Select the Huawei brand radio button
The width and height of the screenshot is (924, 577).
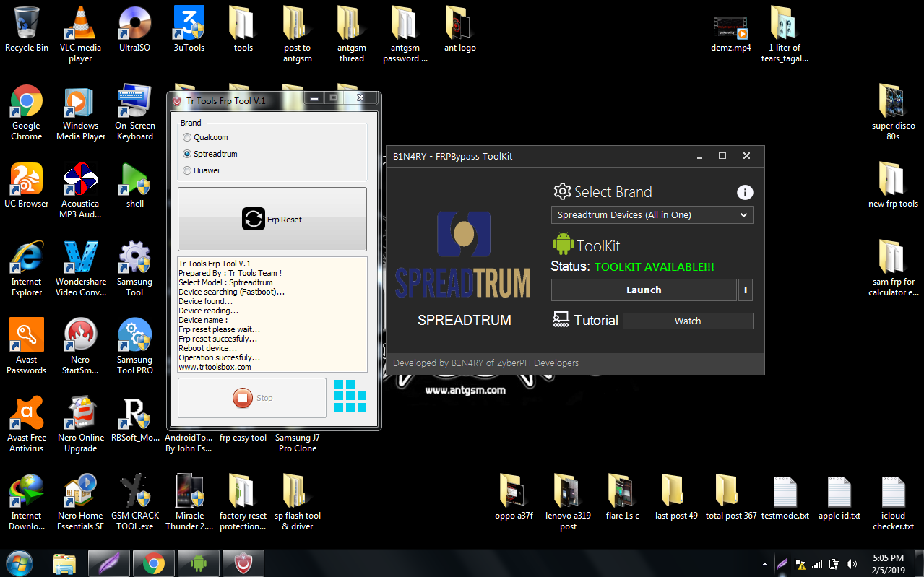[187, 170]
